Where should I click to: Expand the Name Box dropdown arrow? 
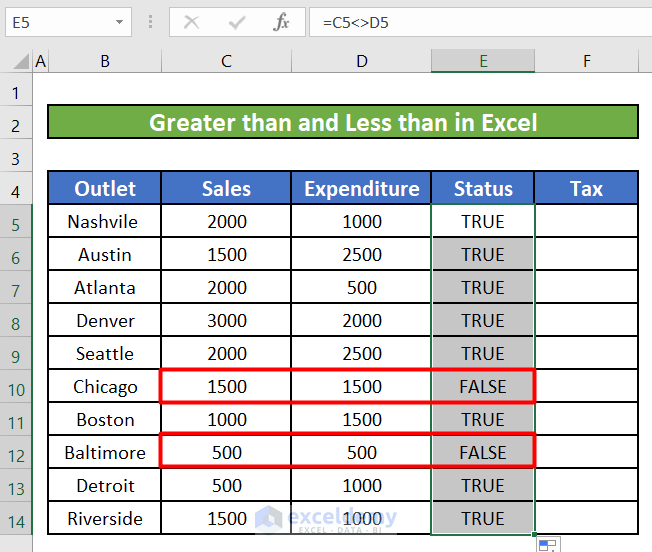(x=119, y=22)
